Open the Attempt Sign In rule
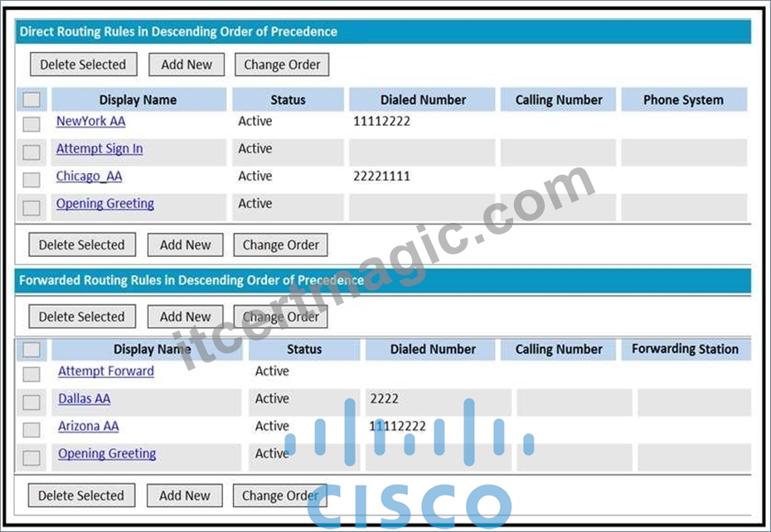Viewport: 771px width, 532px height. pyautogui.click(x=99, y=148)
